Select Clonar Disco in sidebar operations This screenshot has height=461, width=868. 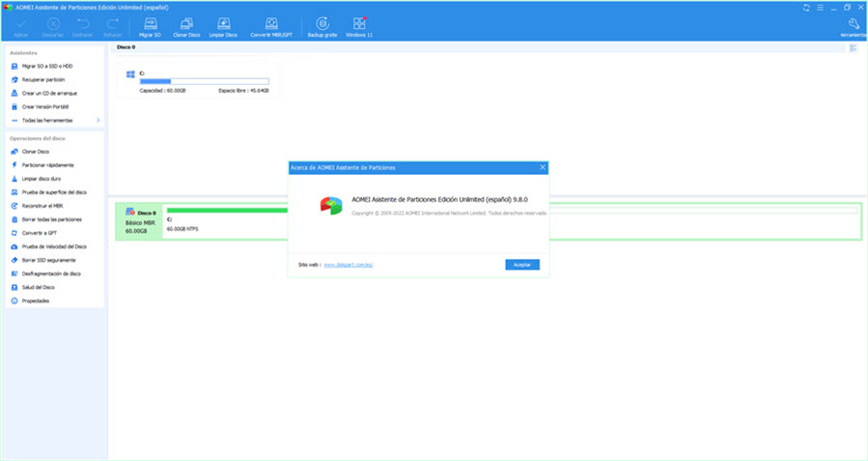pos(36,152)
